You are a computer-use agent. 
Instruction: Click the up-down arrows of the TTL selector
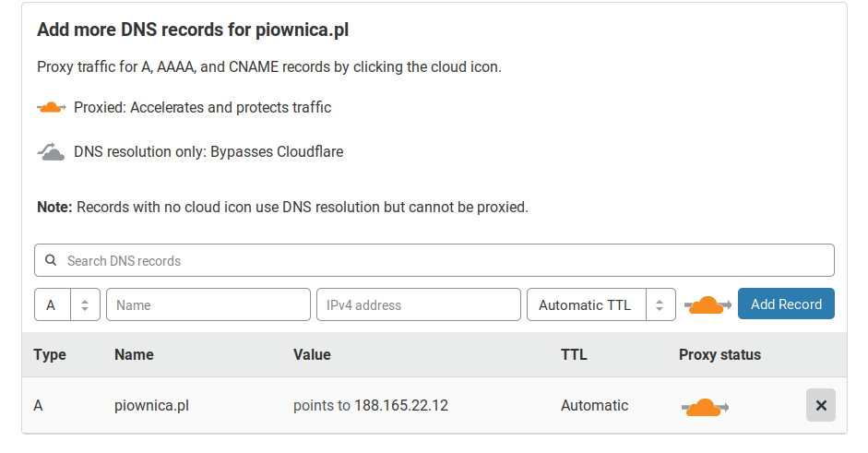[x=660, y=304]
